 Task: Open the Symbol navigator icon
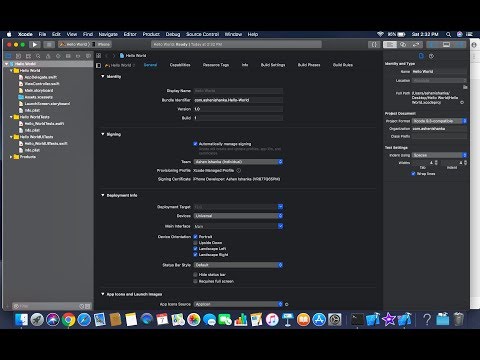28,56
